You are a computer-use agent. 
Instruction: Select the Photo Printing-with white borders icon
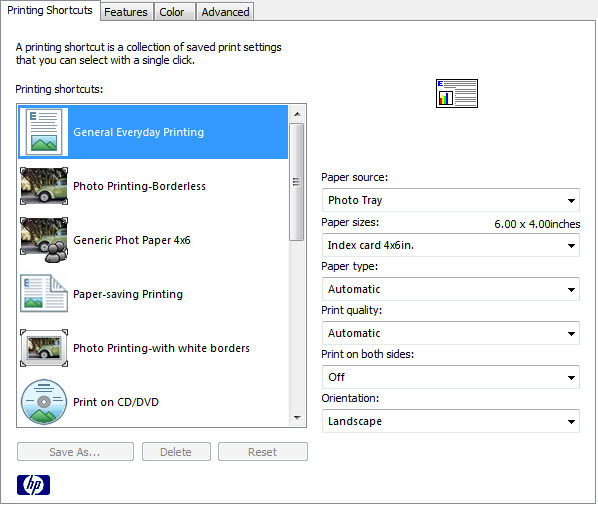coord(44,348)
